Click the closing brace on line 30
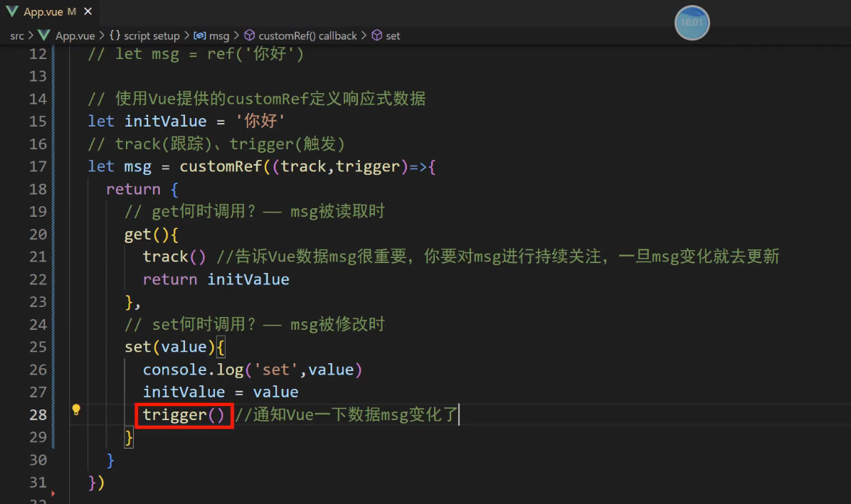 coord(110,459)
